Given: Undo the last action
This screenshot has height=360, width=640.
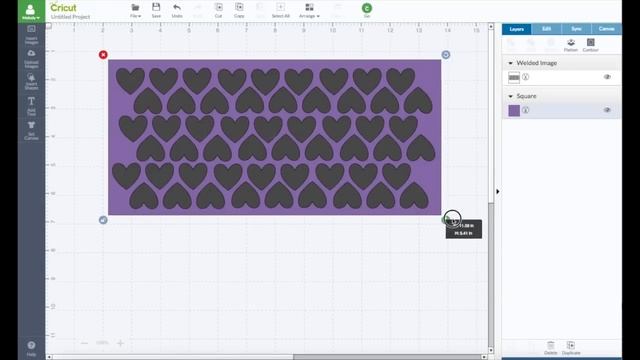Looking at the screenshot, I should [177, 11].
